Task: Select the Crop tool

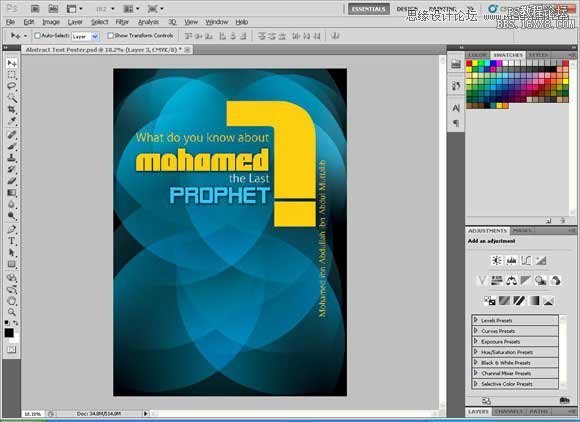Action: tap(12, 109)
